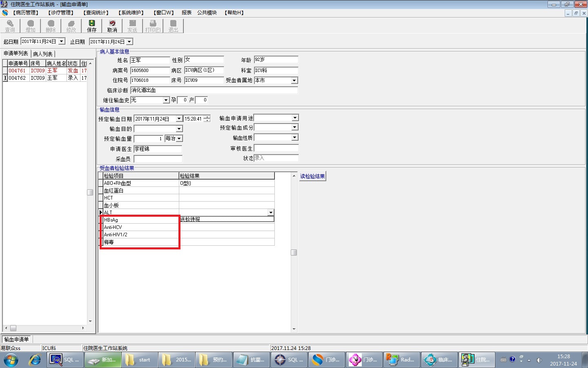
Task: Switch to the 申请单列表 tab
Action: click(16, 54)
